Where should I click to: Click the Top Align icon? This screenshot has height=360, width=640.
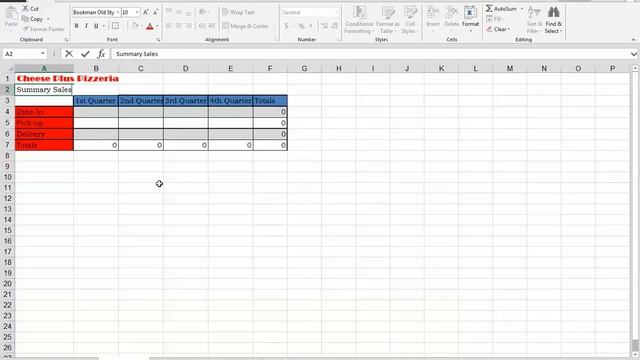[169, 12]
